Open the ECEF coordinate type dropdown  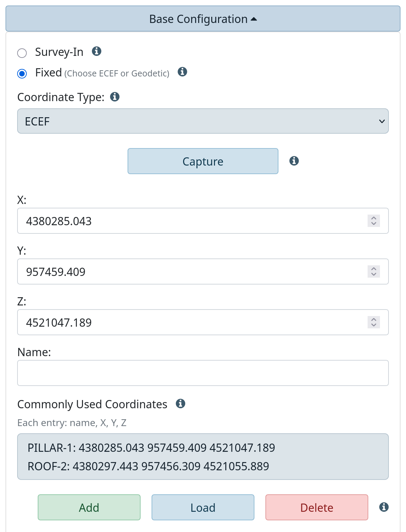coord(203,121)
